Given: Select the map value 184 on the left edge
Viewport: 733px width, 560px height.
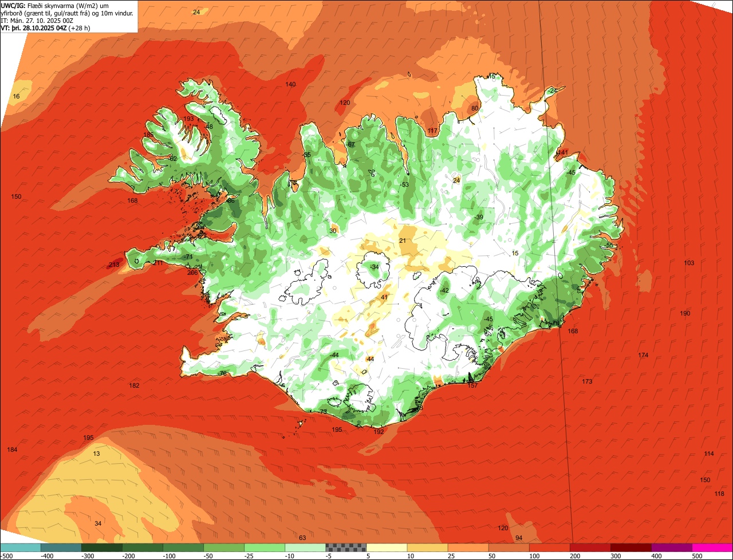Looking at the screenshot, I should tap(12, 449).
